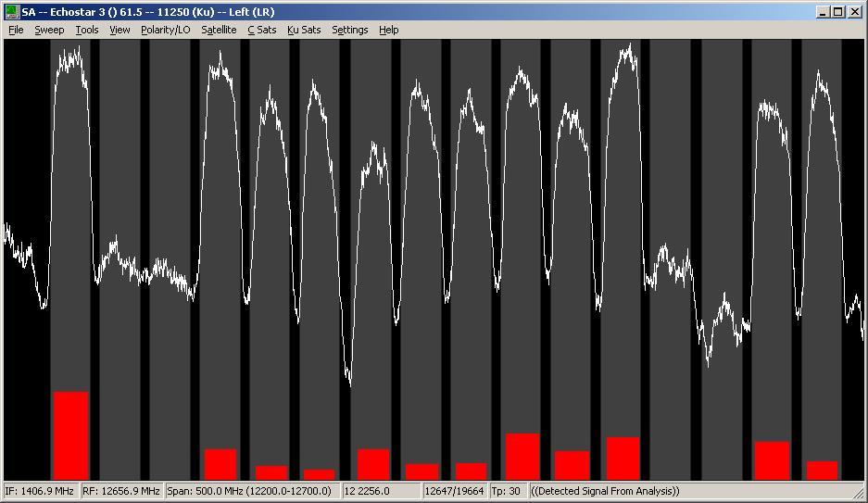Open the Sweep menu
Image resolution: width=868 pixels, height=503 pixels.
49,30
